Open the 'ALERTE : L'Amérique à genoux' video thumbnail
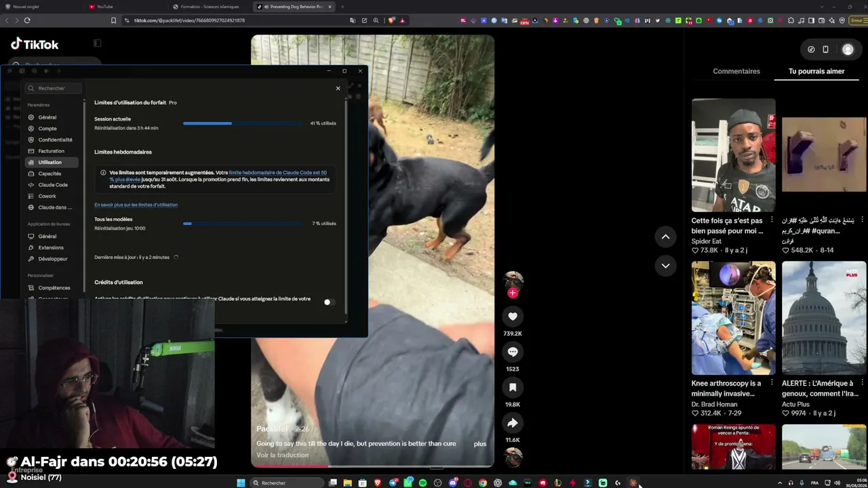This screenshot has width=868, height=488. pos(824,318)
